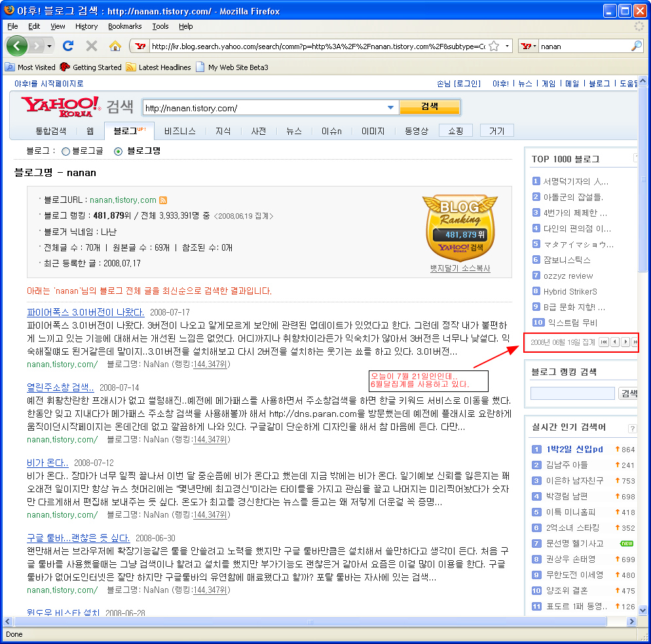Click the 쇼핑 tab button
This screenshot has width=651, height=644.
pyautogui.click(x=455, y=131)
